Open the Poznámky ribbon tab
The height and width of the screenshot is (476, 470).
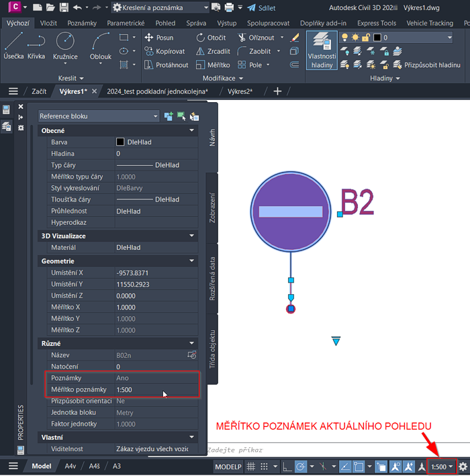click(82, 23)
